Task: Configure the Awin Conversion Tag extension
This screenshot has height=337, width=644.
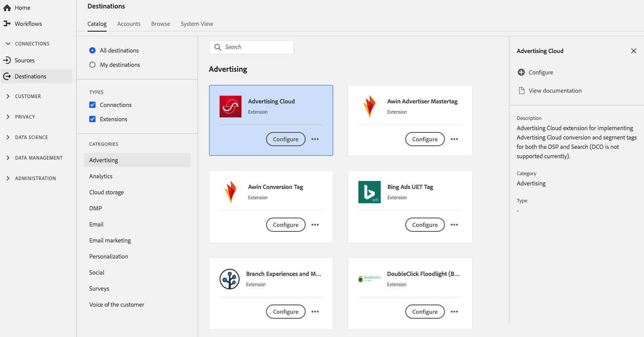Action: point(286,225)
